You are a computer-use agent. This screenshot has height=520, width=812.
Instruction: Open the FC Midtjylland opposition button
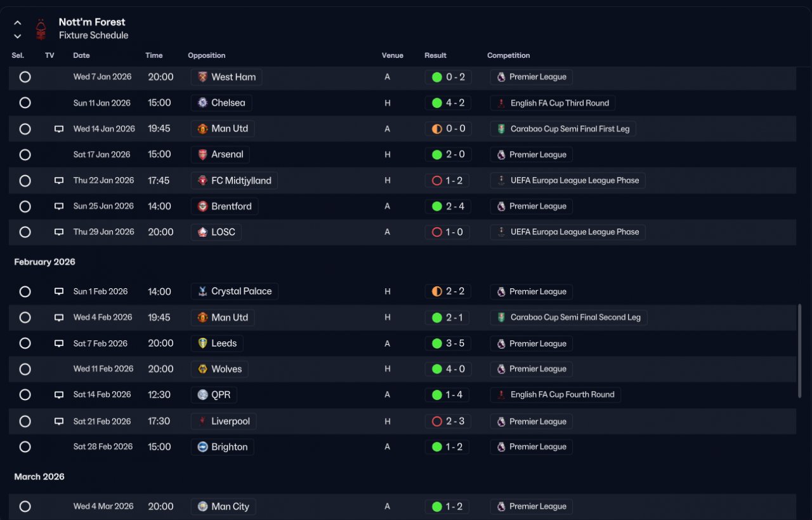234,181
